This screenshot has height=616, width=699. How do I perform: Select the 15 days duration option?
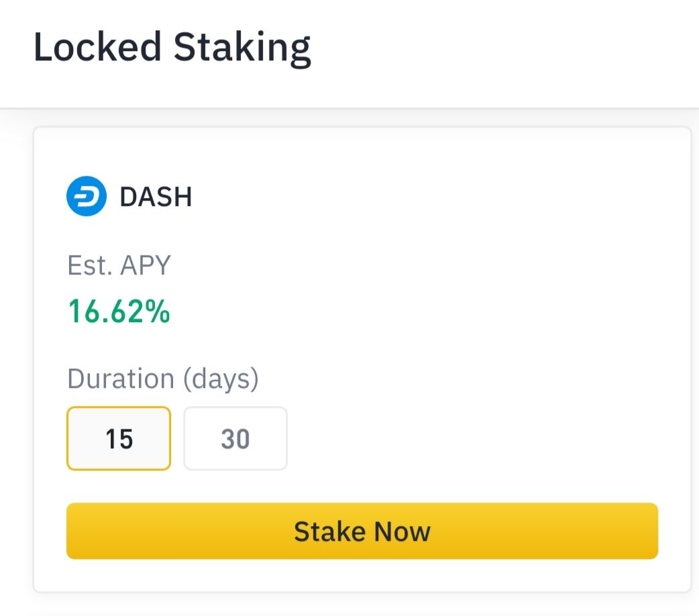(x=119, y=438)
